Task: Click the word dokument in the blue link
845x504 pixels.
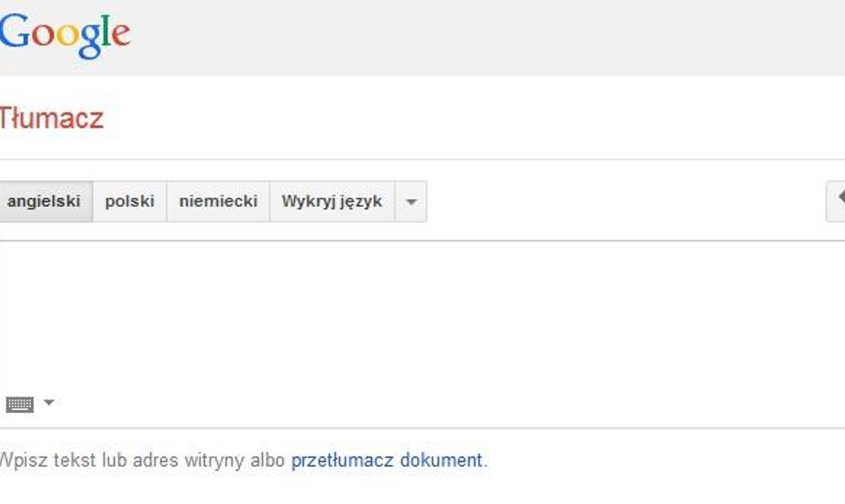Action: (441, 461)
